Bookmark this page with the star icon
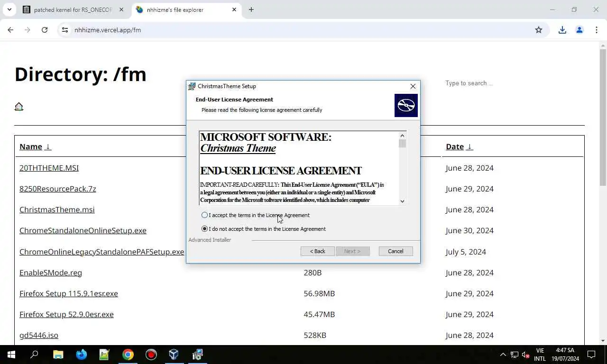607x364 pixels. tap(539, 30)
